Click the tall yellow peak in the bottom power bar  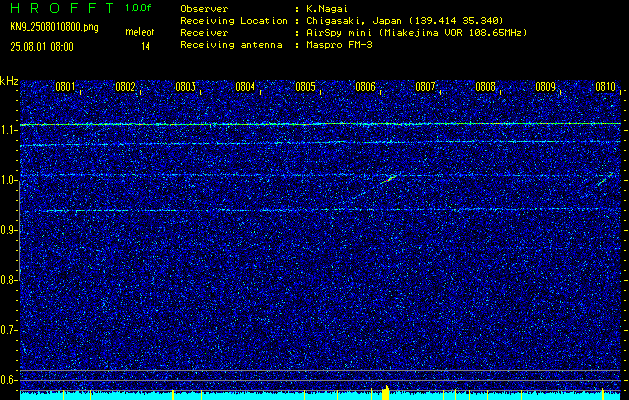click(x=386, y=392)
